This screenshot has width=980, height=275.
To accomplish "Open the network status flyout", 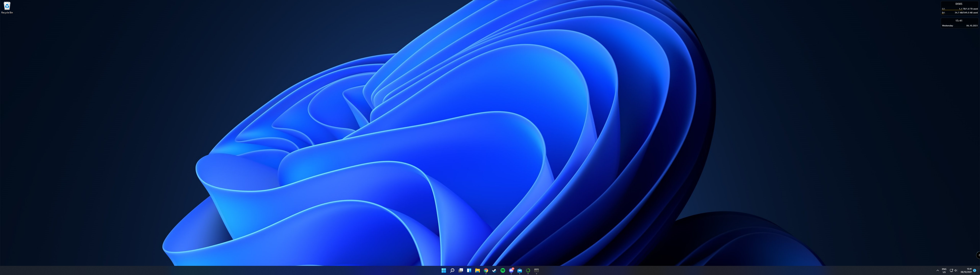I will (x=951, y=270).
